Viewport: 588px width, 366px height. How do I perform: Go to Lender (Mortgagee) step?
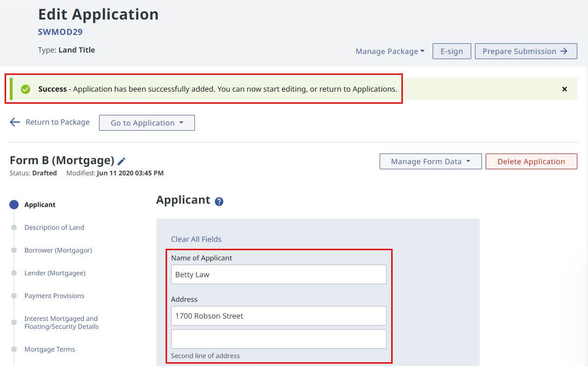point(55,273)
